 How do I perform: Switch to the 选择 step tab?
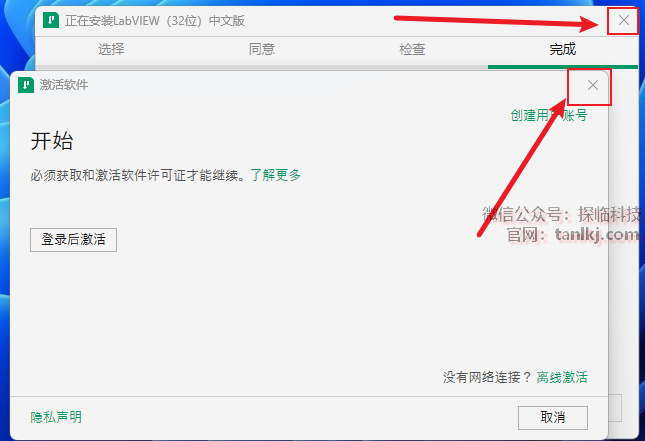(x=111, y=49)
